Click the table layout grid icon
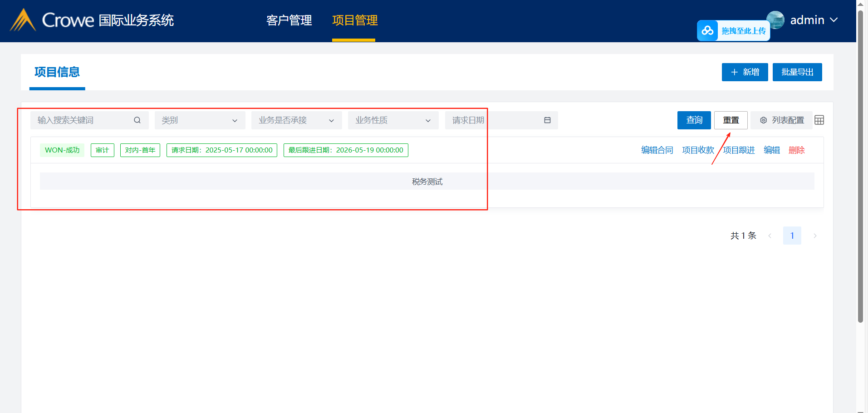This screenshot has height=413, width=868. [819, 120]
